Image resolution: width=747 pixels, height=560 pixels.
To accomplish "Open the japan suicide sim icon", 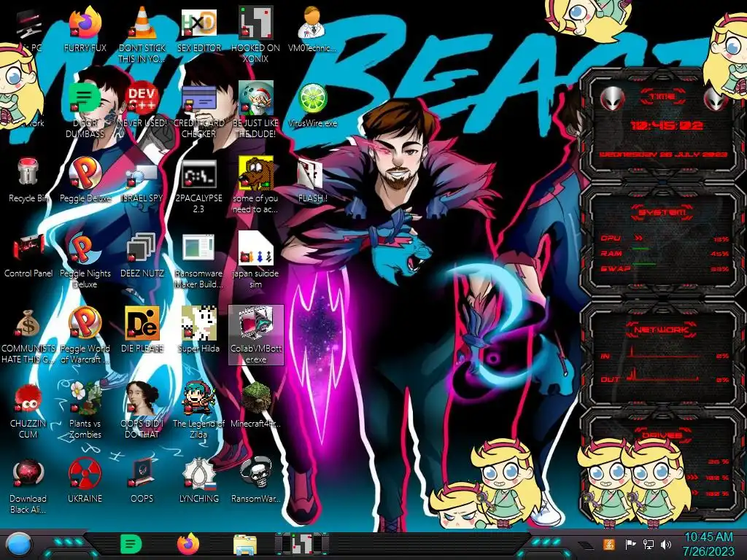I will point(256,260).
